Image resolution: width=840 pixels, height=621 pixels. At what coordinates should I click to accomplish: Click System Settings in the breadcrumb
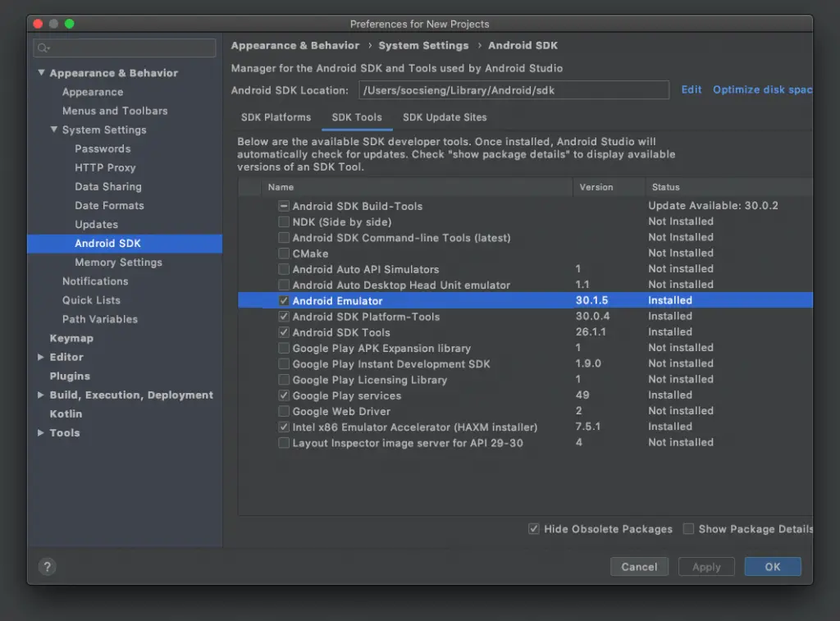coord(423,46)
